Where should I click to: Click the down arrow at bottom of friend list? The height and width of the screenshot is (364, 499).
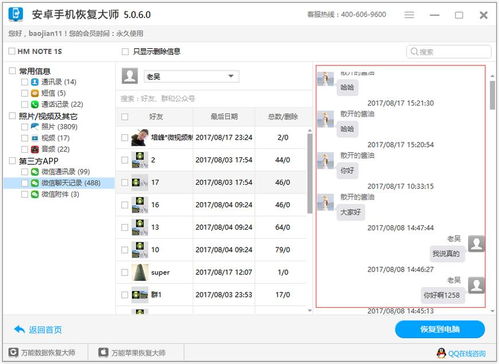coord(310,311)
